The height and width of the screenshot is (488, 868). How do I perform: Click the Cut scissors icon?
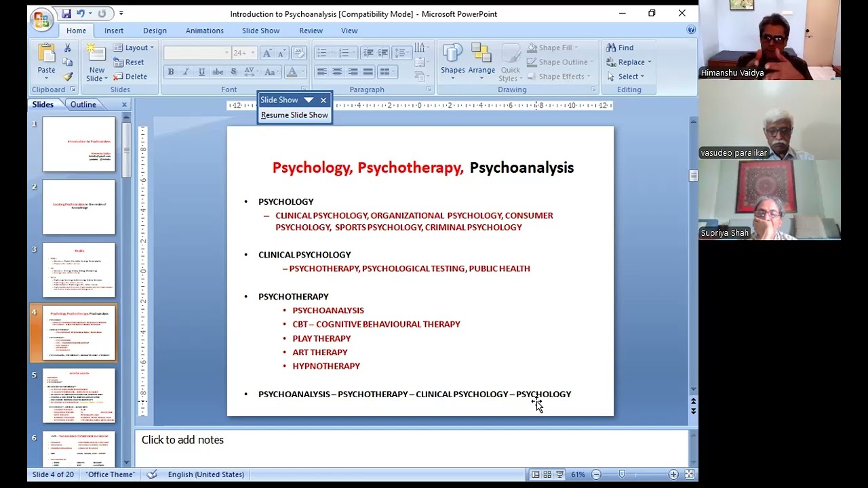[x=67, y=48]
